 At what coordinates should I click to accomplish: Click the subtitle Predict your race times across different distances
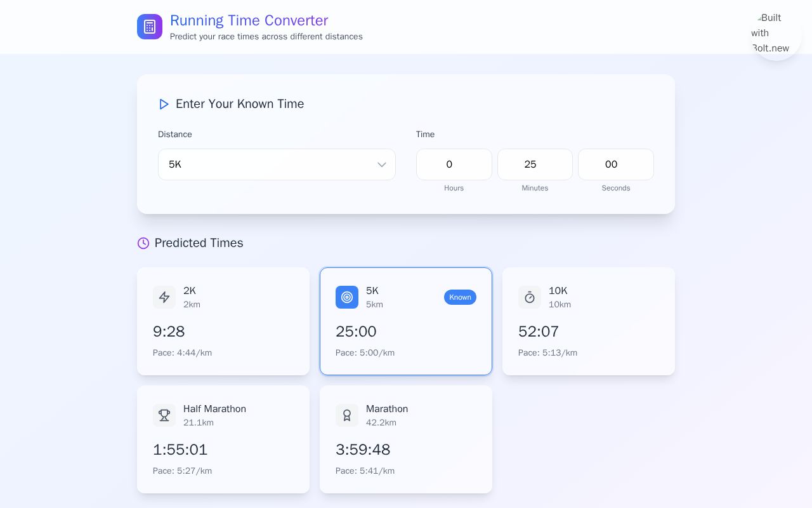(x=266, y=37)
